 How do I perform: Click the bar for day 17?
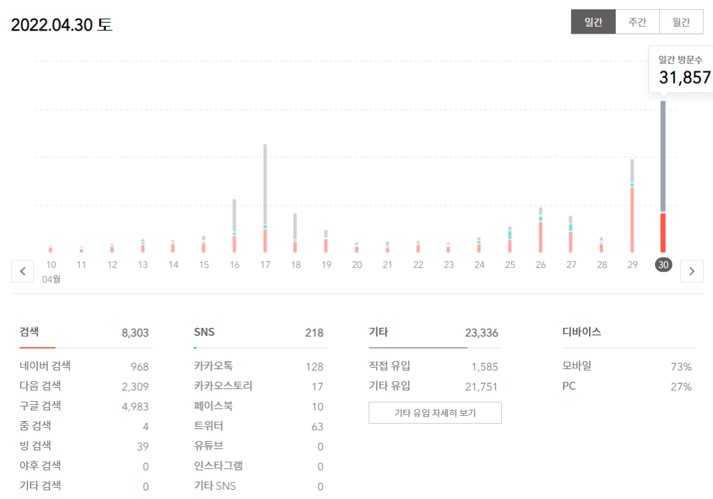pyautogui.click(x=265, y=198)
